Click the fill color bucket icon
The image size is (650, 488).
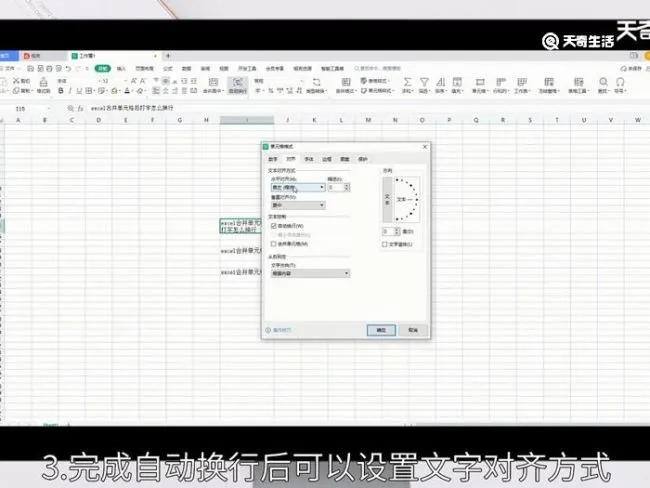[x=114, y=90]
